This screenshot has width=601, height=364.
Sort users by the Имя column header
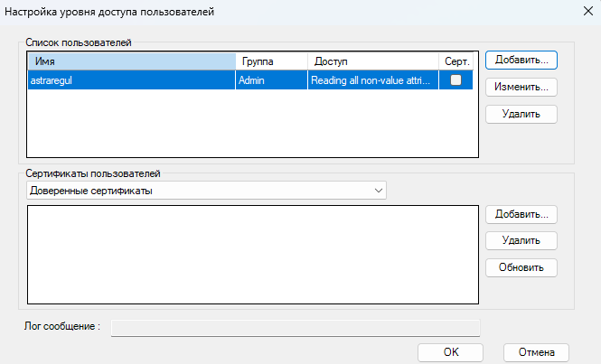coord(131,61)
